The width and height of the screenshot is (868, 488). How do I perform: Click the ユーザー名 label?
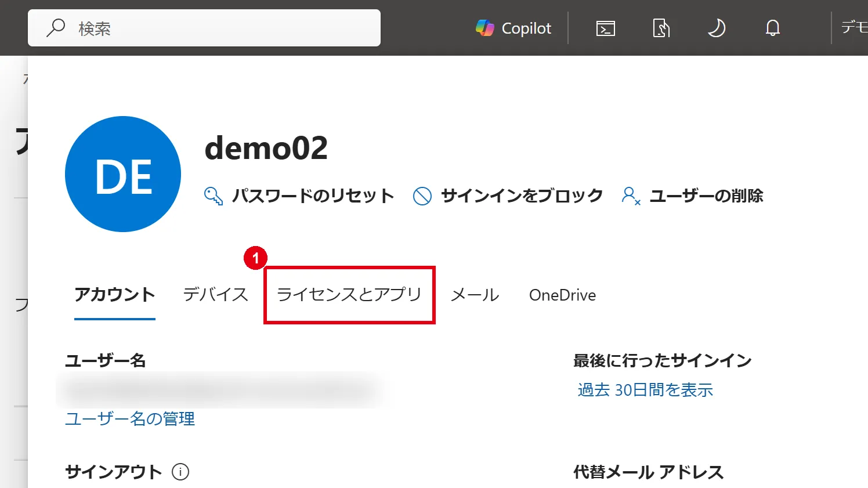[106, 360]
